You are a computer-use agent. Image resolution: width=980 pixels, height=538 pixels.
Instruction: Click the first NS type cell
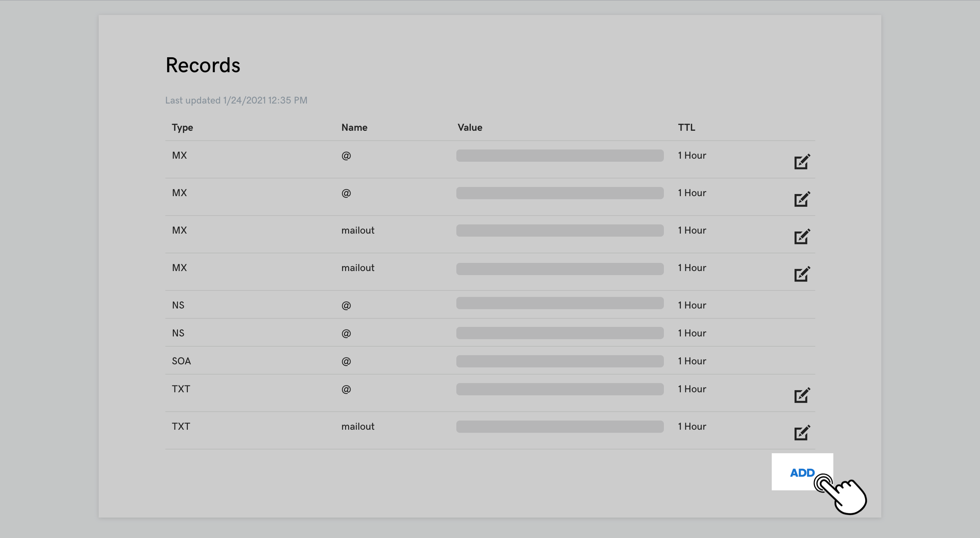(178, 305)
